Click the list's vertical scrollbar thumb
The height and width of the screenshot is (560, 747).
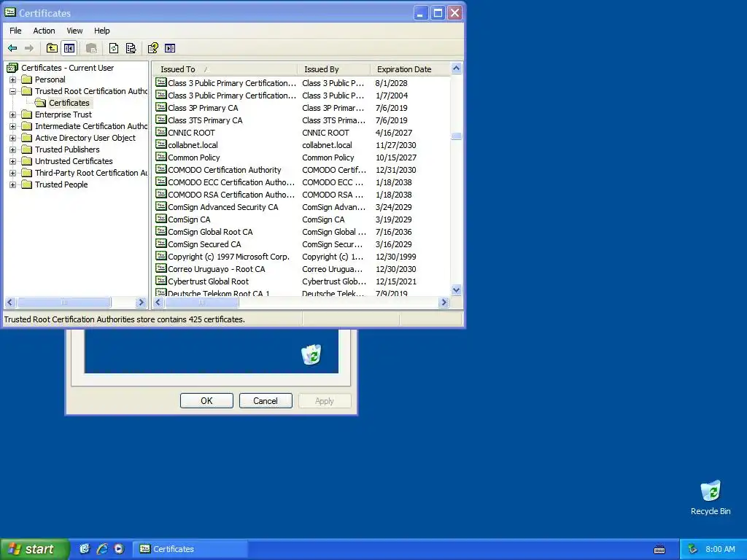point(457,136)
